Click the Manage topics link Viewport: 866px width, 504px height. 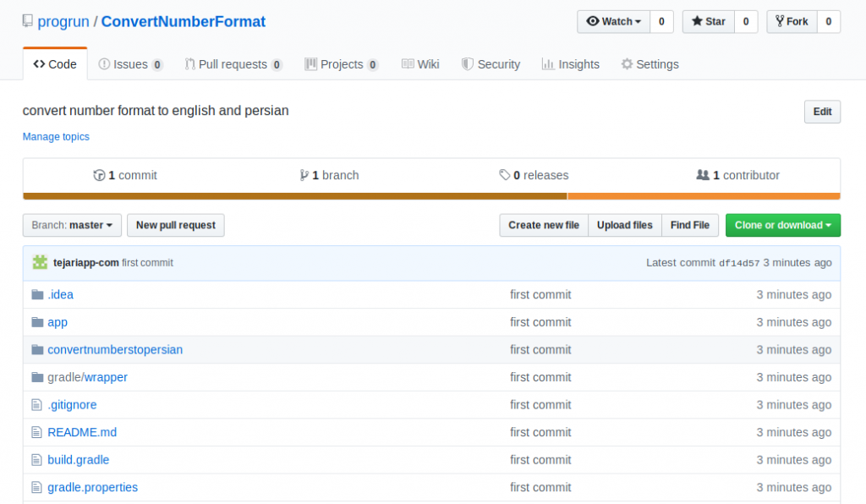click(x=56, y=137)
